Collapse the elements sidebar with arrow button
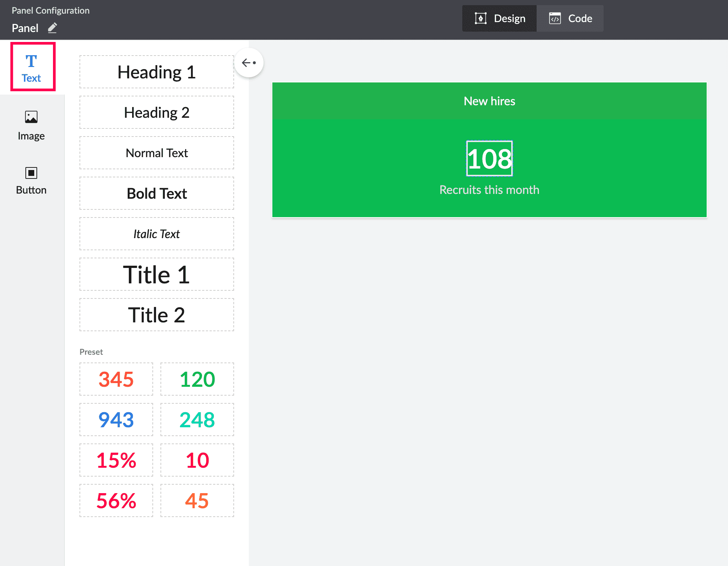 pos(249,63)
